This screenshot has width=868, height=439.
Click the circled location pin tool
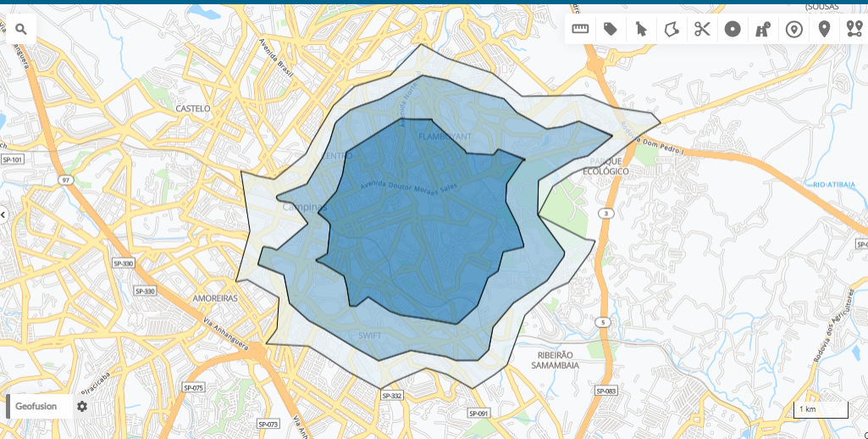793,30
